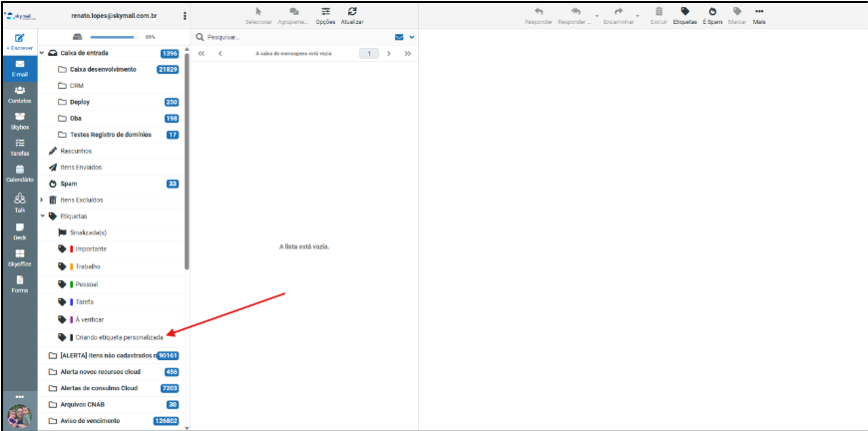Expand the Itens Excluídos folder

[42, 200]
